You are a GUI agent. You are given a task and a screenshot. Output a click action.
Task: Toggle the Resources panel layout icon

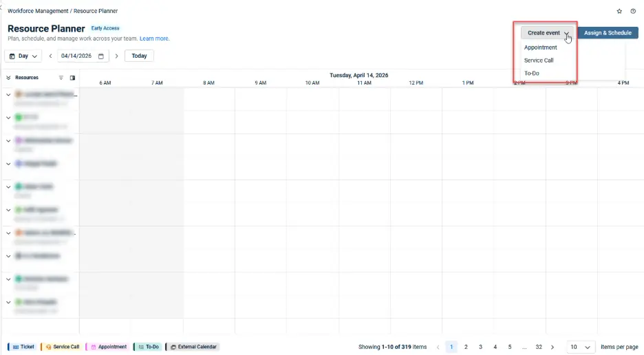[72, 78]
